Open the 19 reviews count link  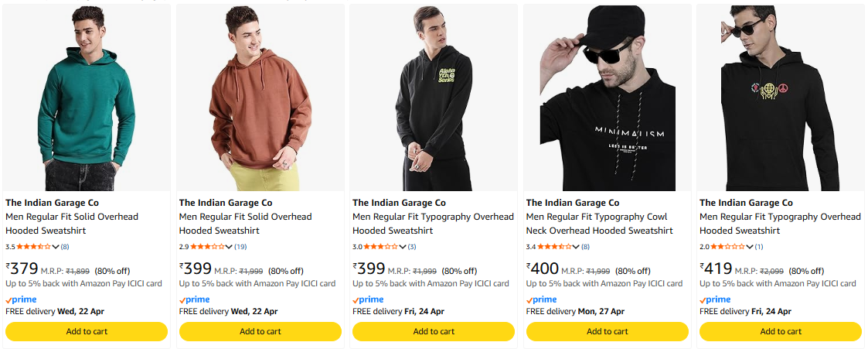tap(240, 247)
